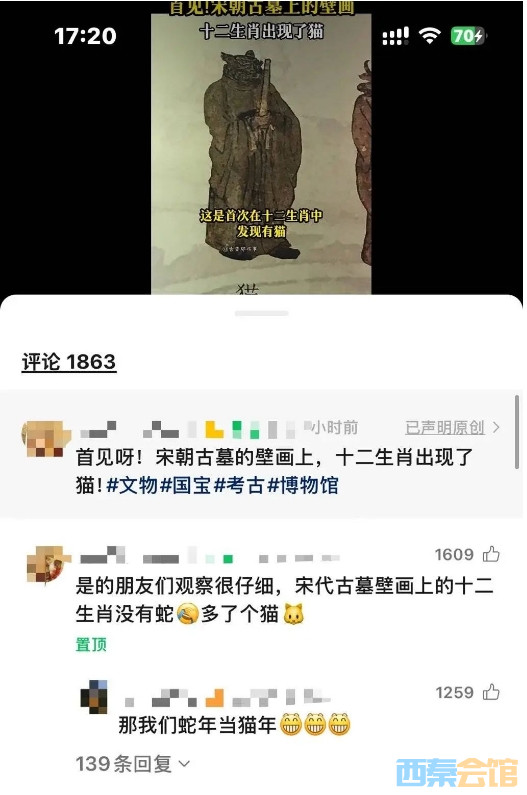Screen dimensions: 527x795
Task: Tap the cellular signal bars icon
Action: click(x=396, y=36)
